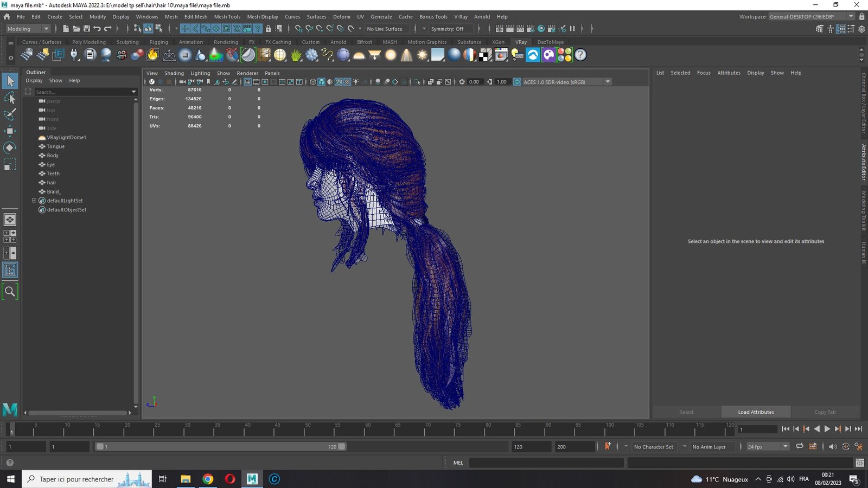Choose the Paint Selection brush tool

[10, 114]
